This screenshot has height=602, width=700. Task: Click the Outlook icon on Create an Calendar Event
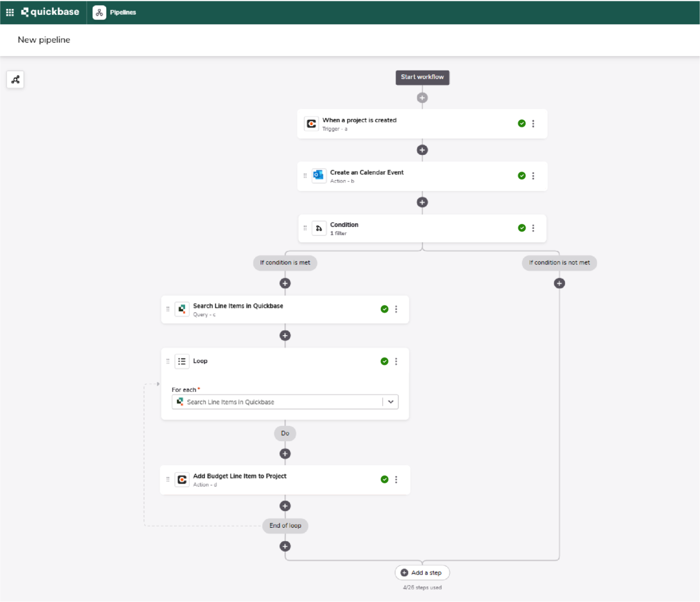(x=318, y=176)
